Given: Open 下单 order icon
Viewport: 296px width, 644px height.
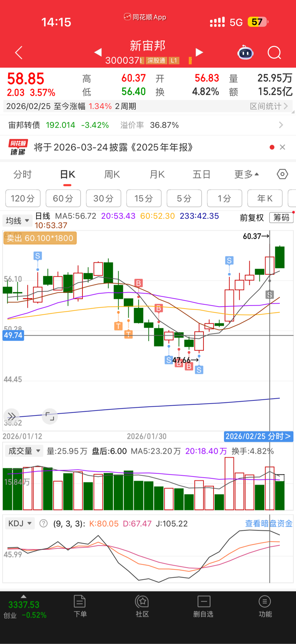Looking at the screenshot, I should coord(80,606).
